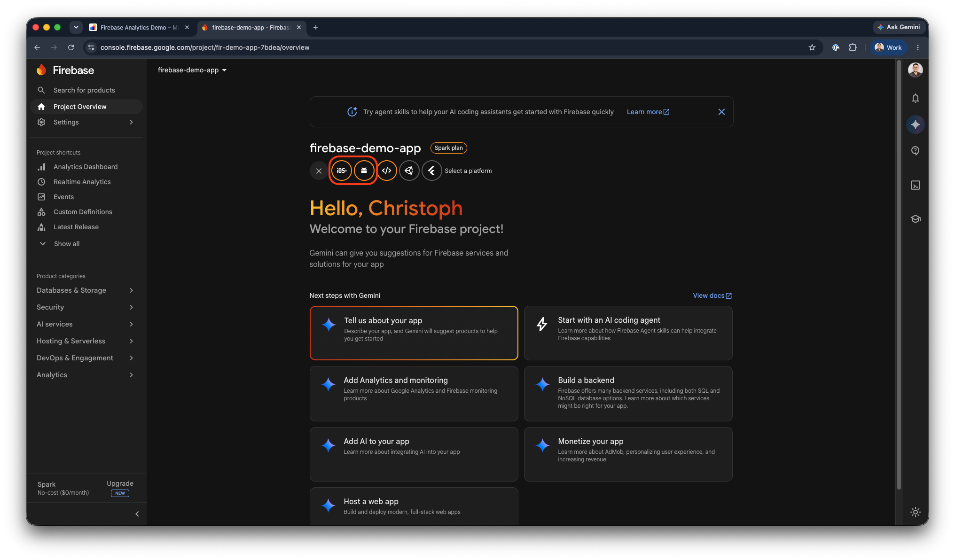Expand Settings submenu arrow
955x560 pixels.
[131, 122]
